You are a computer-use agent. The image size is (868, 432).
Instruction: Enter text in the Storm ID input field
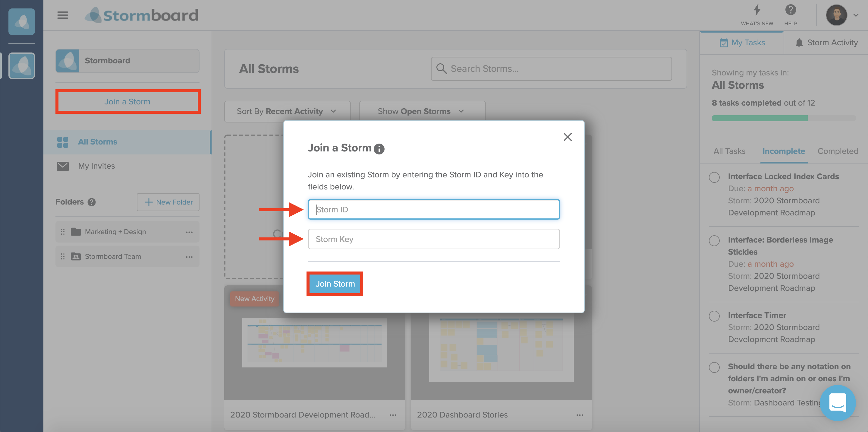(x=434, y=209)
